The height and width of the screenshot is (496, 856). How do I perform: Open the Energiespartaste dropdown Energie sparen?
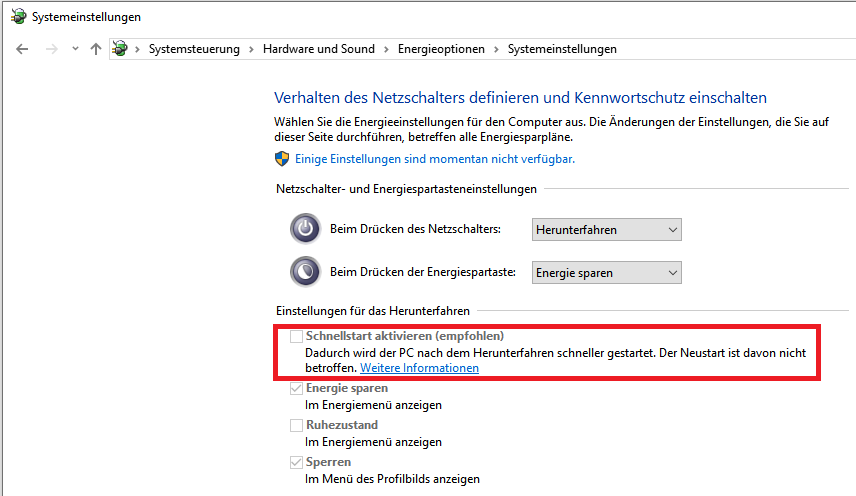pos(607,273)
